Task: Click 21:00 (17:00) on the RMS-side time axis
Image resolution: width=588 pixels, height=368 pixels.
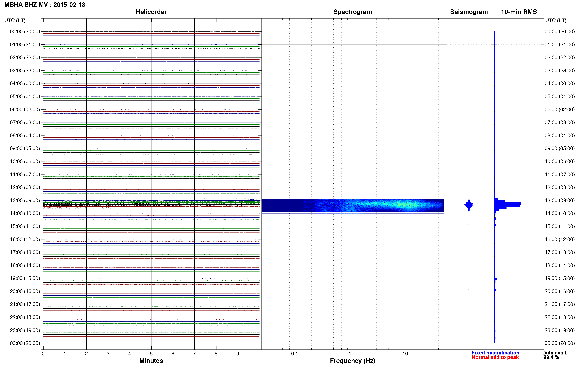Action: click(x=560, y=304)
